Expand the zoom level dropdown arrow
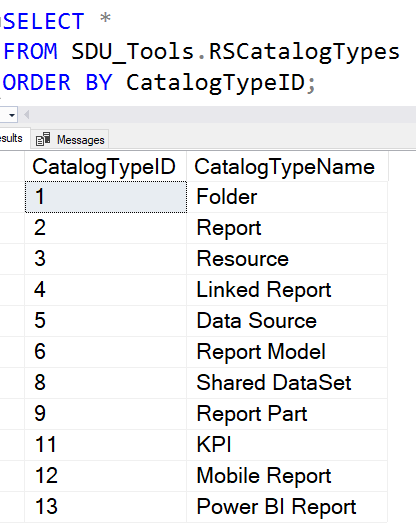 (12, 115)
